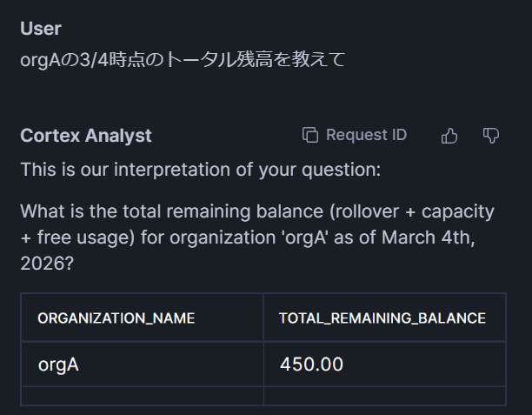Click 'This is our interpretation of your question' text

click(x=200, y=169)
